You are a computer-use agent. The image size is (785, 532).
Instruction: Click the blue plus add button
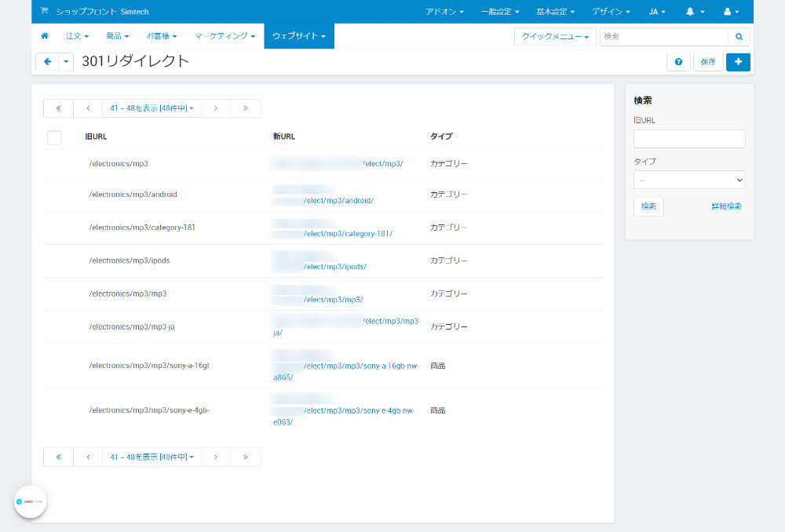738,62
